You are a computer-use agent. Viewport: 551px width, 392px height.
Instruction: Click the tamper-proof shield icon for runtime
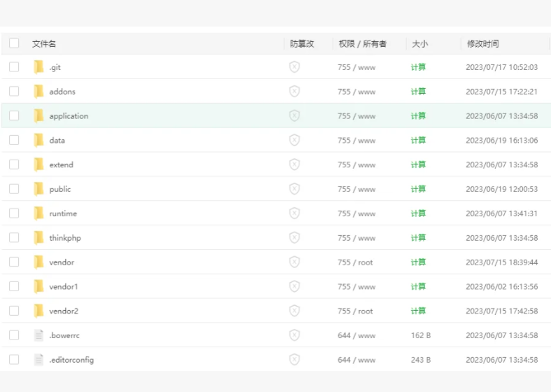tap(295, 213)
